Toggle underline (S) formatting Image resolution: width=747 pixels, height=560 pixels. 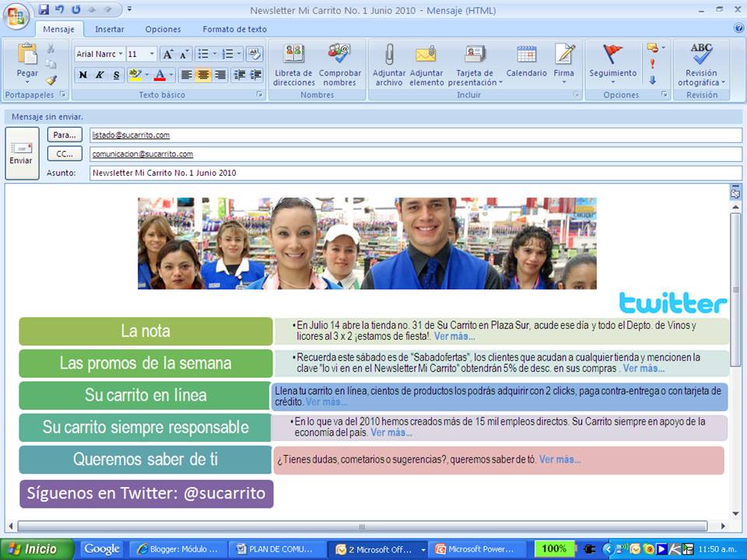click(x=116, y=75)
